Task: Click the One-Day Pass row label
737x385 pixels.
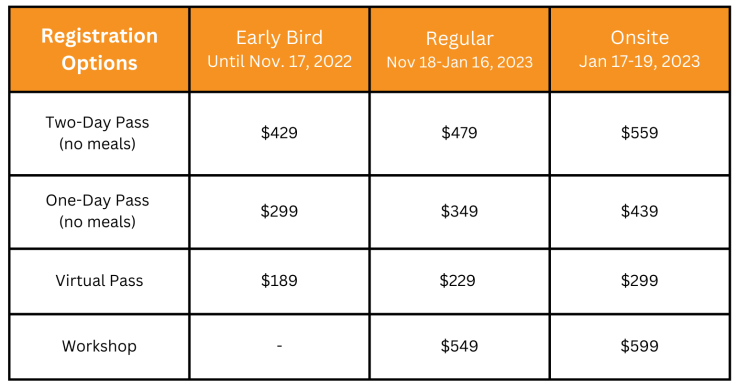Action: click(x=97, y=211)
